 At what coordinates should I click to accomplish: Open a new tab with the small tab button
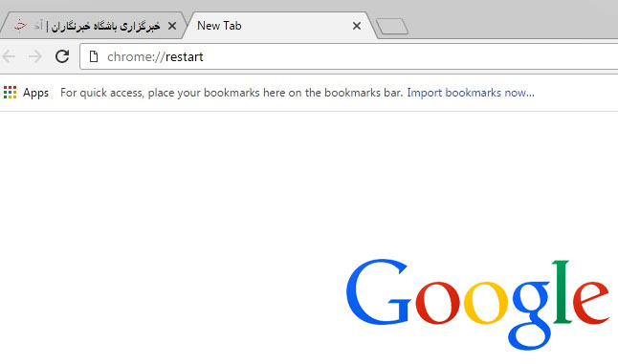[x=392, y=27]
